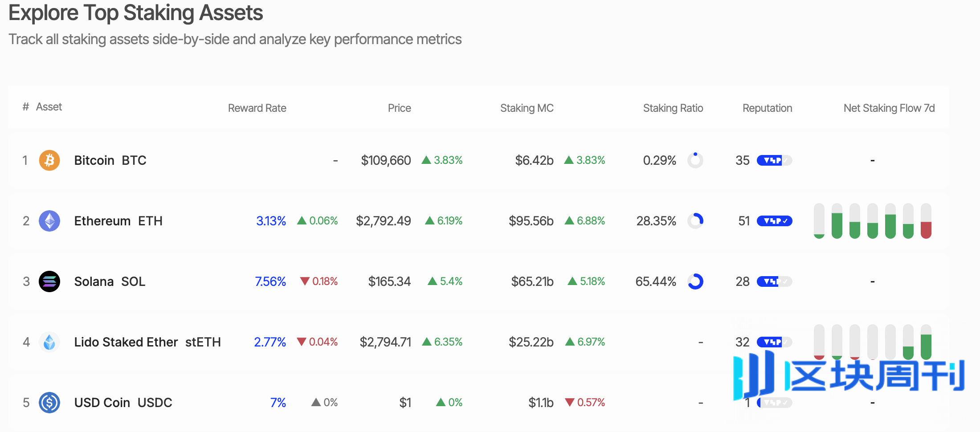Click Ethereum's staking ratio ring indicator
Viewport: 980px width, 432px height.
tap(695, 221)
